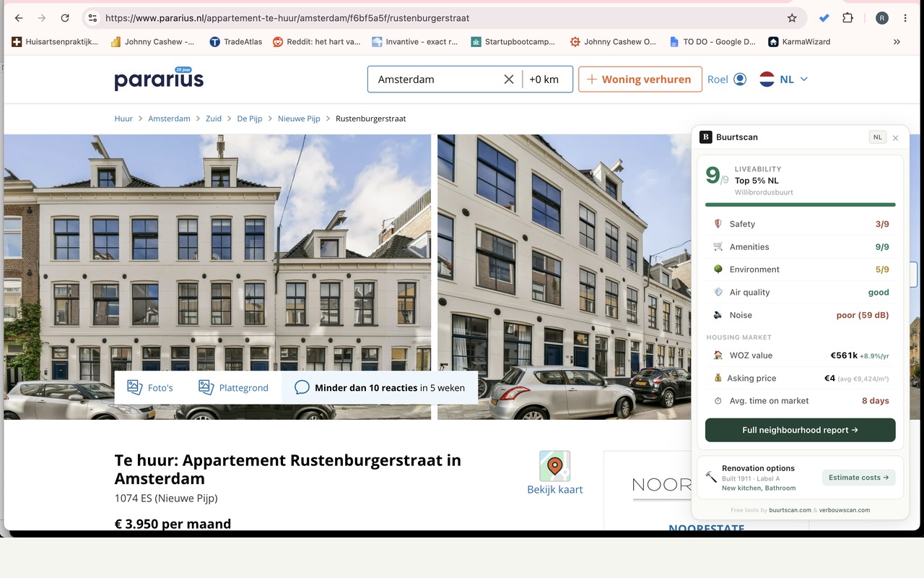Open the buurtscan.com link

pos(790,510)
